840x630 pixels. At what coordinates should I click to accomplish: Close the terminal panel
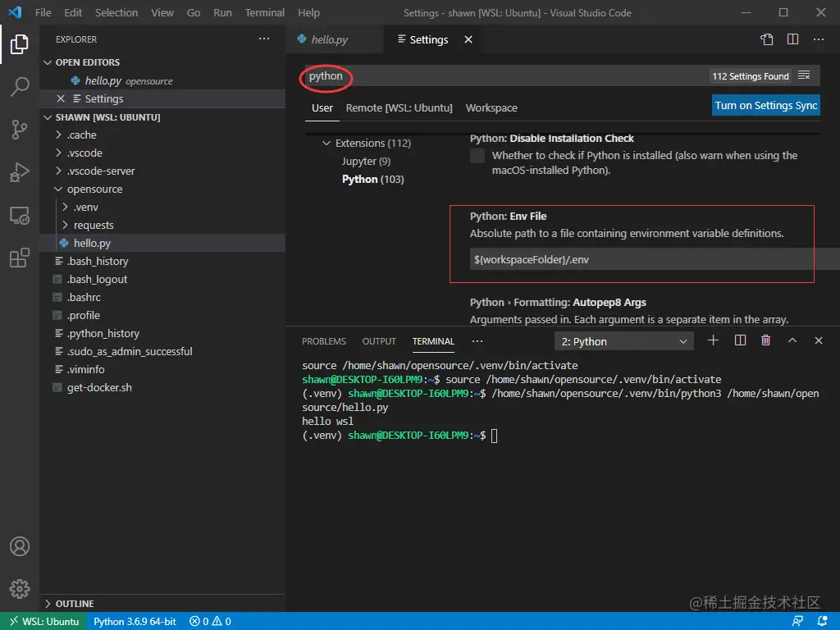click(819, 340)
